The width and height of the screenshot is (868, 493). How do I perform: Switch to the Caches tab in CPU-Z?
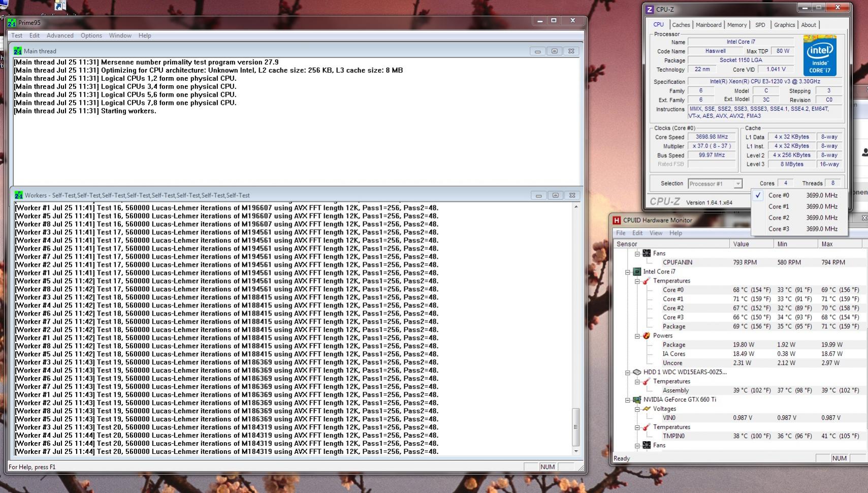coord(681,25)
